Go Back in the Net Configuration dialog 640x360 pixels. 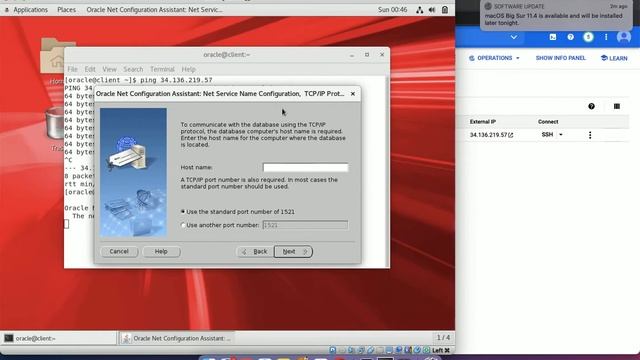click(x=255, y=251)
